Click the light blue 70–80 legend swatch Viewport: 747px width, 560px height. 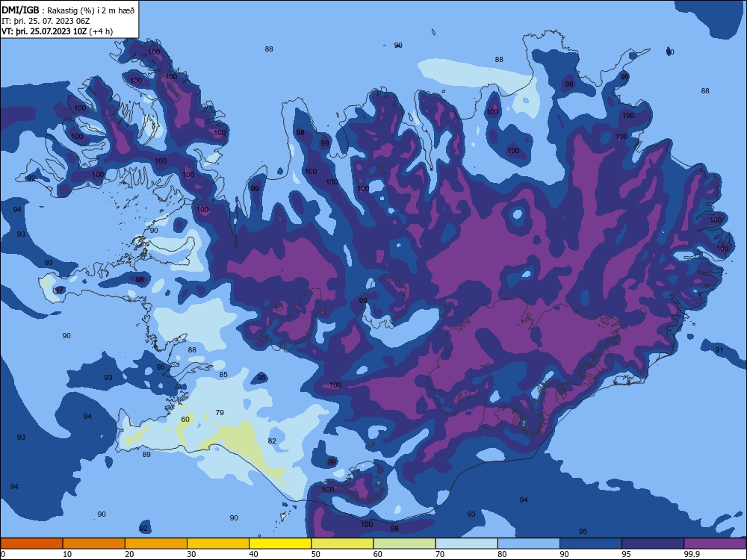(x=466, y=544)
